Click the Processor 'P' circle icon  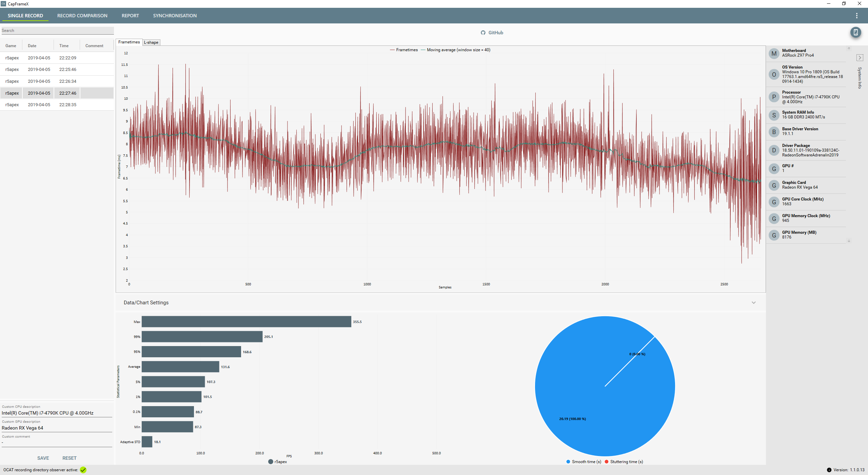click(x=774, y=97)
